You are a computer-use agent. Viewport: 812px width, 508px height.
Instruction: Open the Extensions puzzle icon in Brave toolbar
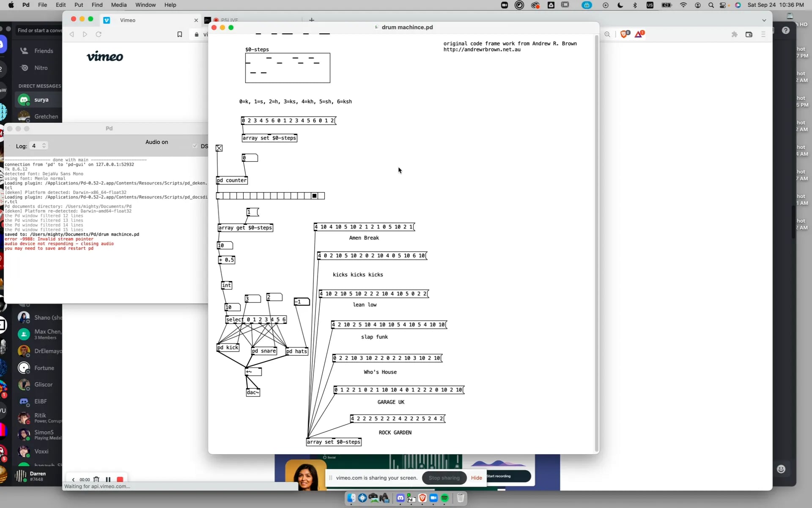(x=735, y=34)
